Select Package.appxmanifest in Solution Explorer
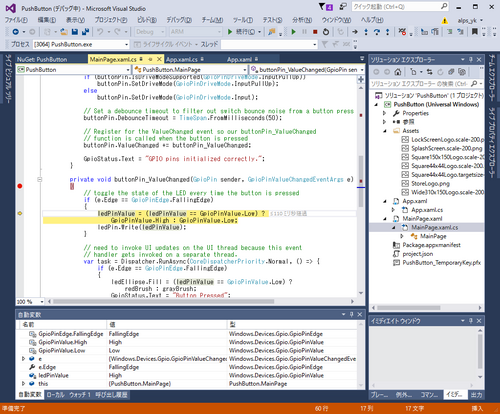This screenshot has width=500, height=414. coord(431,245)
